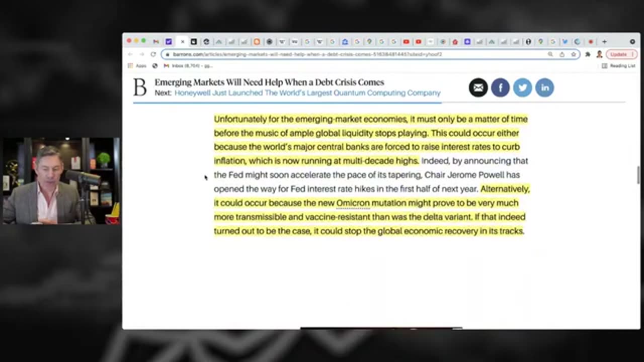Bookmark page with star icon
Viewport: 644px width, 362px height.
pyautogui.click(x=573, y=54)
